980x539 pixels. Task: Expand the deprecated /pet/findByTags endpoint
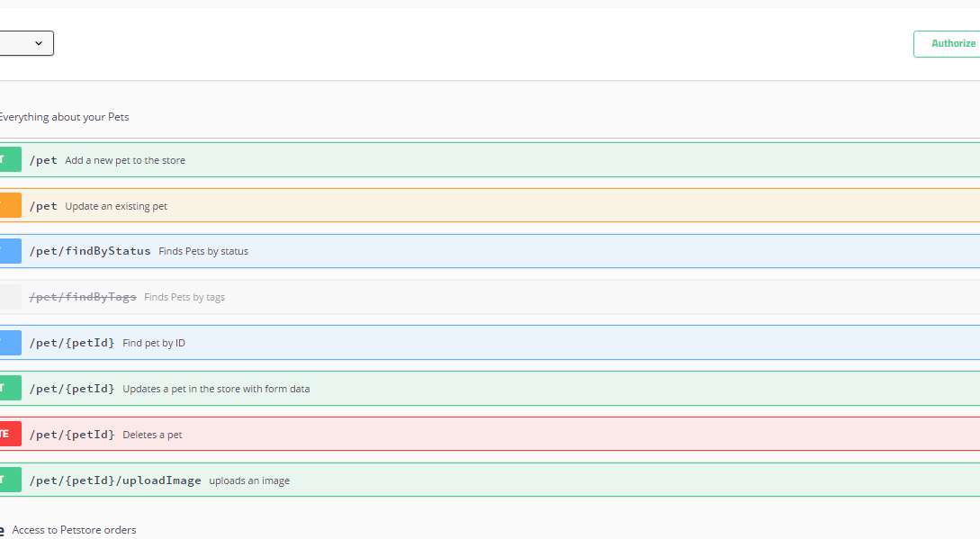[83, 297]
